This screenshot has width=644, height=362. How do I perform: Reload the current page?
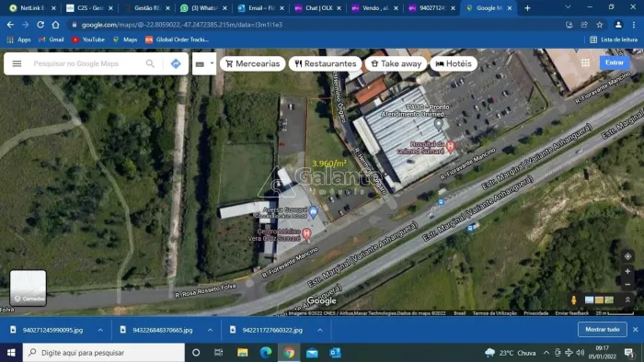click(40, 25)
